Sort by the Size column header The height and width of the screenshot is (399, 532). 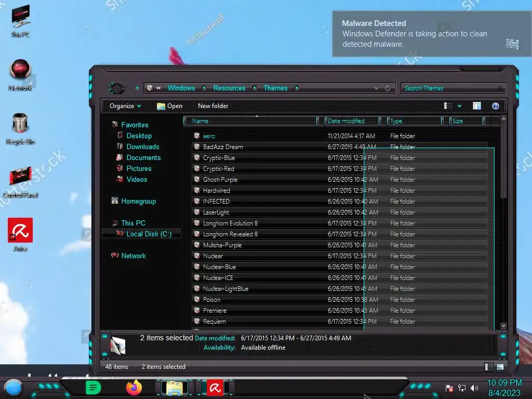click(x=467, y=121)
